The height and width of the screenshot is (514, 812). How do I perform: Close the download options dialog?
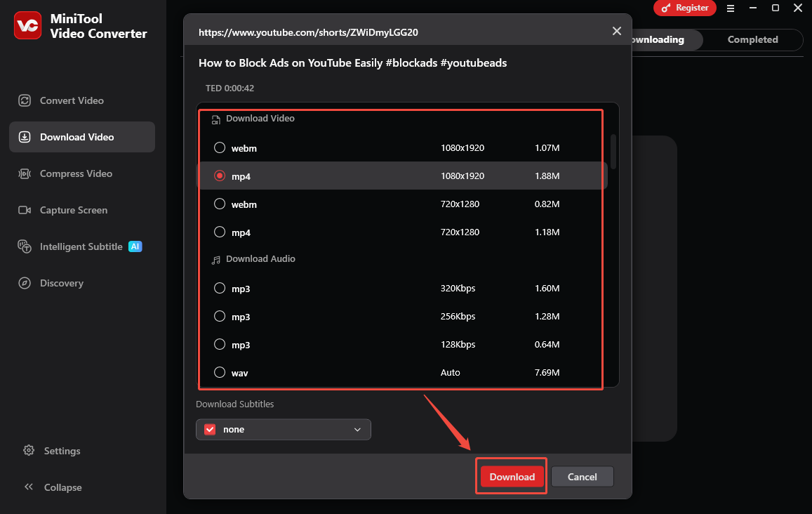click(616, 31)
